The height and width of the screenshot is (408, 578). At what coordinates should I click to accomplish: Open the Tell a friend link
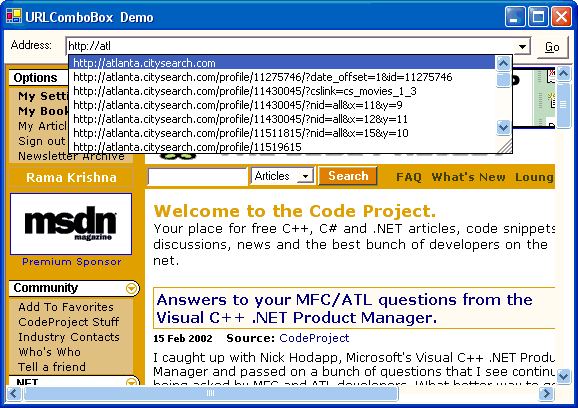(52, 367)
